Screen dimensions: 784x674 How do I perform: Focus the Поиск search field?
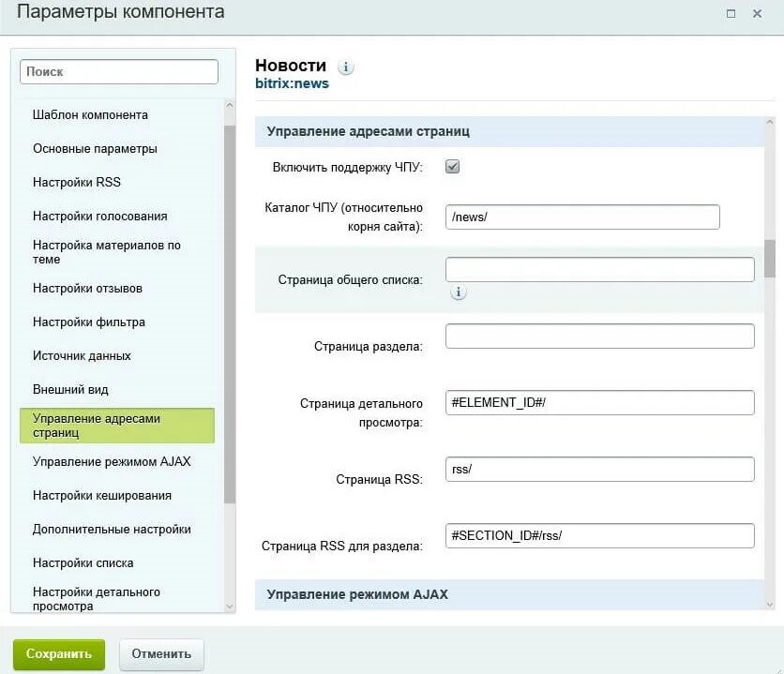tap(119, 72)
